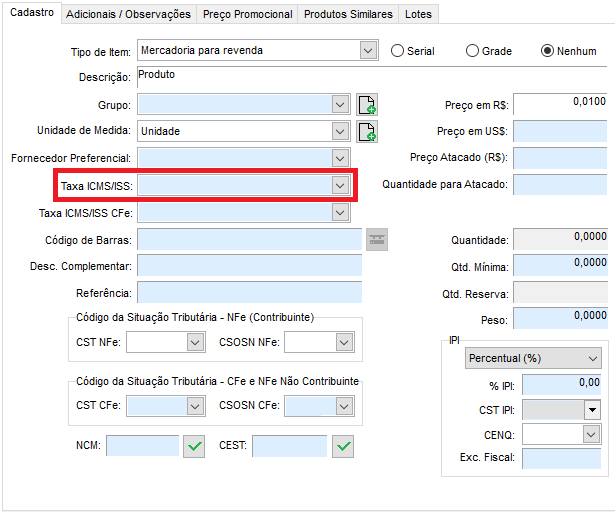Select the Serial radio button
The image size is (615, 512).
397,51
